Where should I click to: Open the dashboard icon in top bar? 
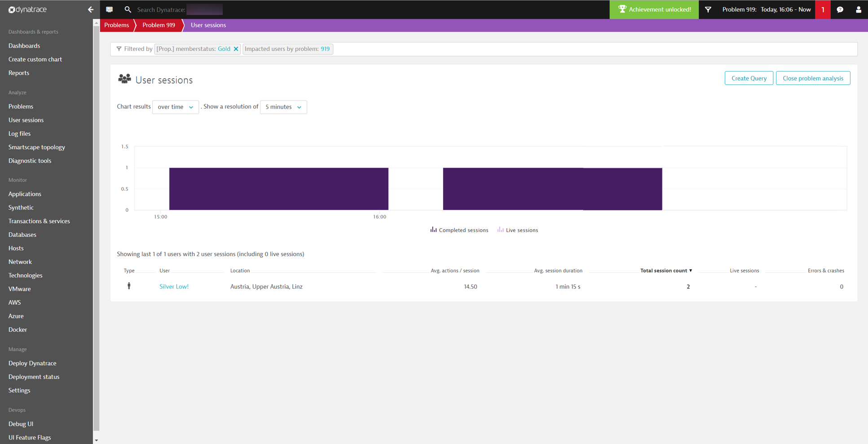tap(109, 9)
